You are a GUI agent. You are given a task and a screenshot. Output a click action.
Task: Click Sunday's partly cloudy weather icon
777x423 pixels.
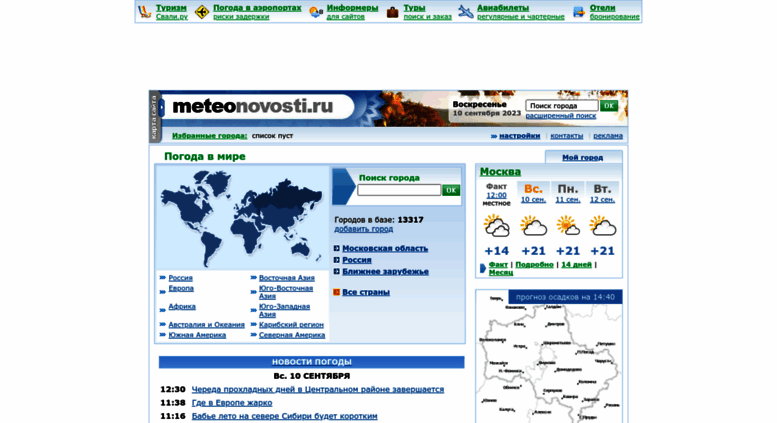pos(533,225)
